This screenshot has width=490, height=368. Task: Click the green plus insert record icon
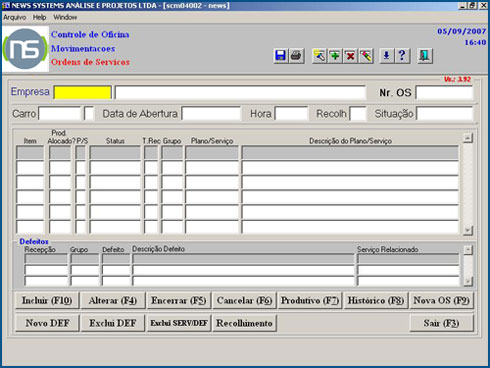click(335, 56)
